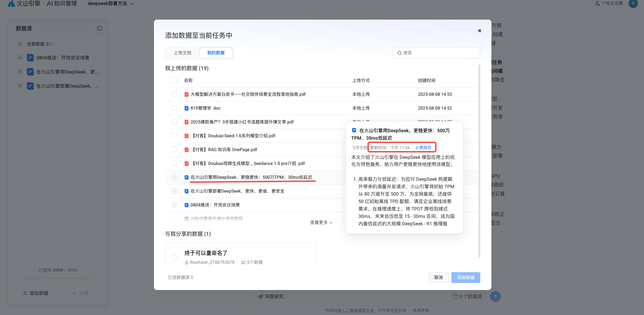Image resolution: width=644 pixels, height=315 pixels.
Task: Click the 添加数据 confirm button
Action: click(x=465, y=278)
